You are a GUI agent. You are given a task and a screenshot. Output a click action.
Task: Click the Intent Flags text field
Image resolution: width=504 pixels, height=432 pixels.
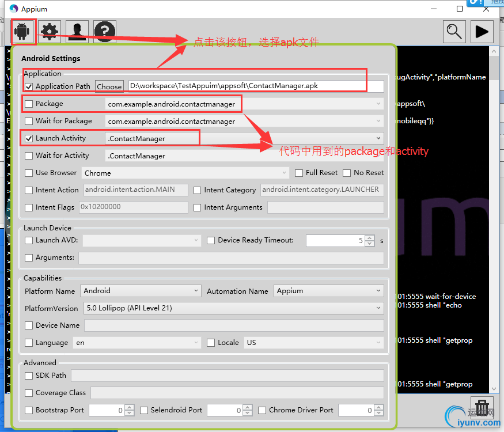coord(134,207)
